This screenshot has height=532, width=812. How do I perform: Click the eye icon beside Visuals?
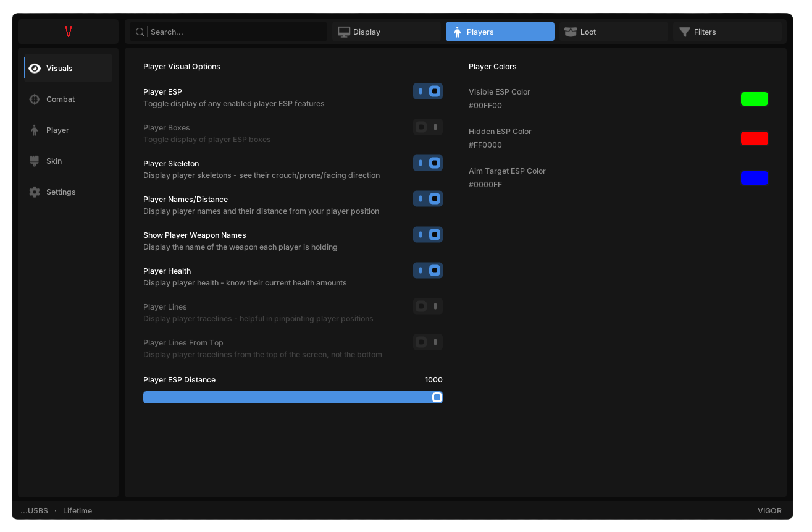click(x=35, y=68)
